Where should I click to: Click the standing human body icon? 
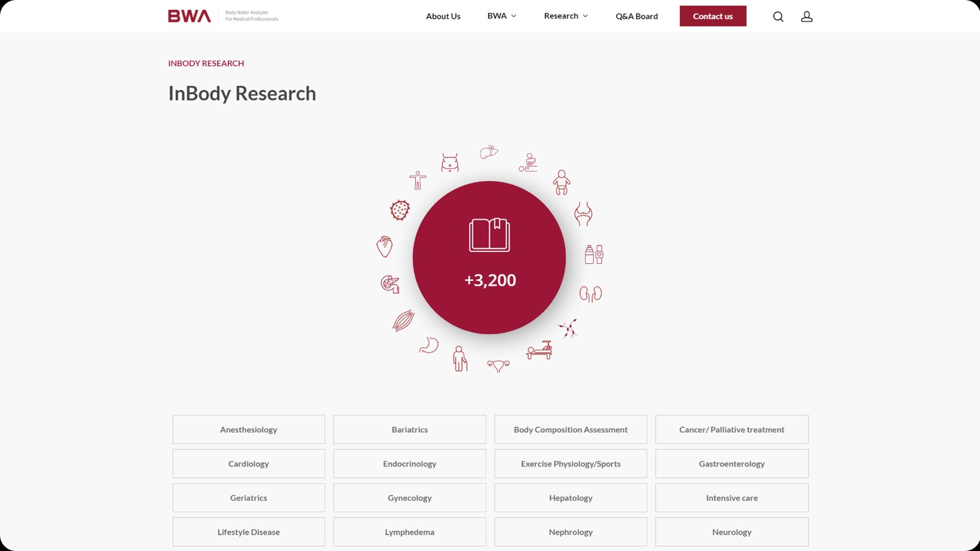click(x=418, y=181)
